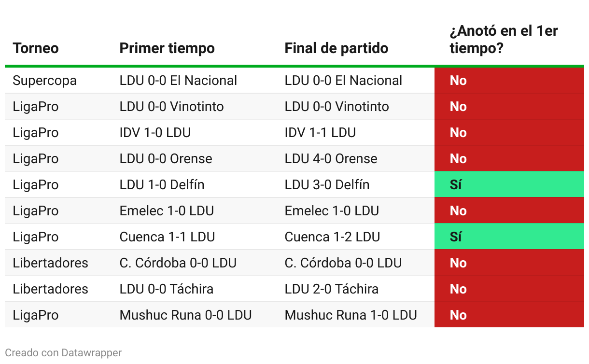Screen dimensions: 589x364
Task: Click the red No cell for Mushuc Runa
Action: click(509, 315)
